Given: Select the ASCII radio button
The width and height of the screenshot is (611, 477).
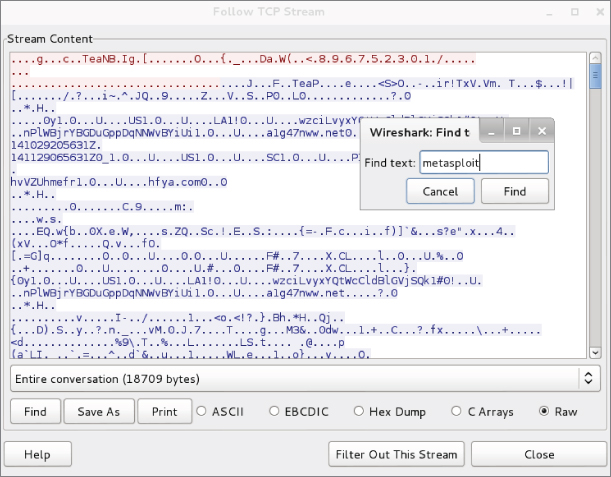Looking at the screenshot, I should (x=201, y=411).
